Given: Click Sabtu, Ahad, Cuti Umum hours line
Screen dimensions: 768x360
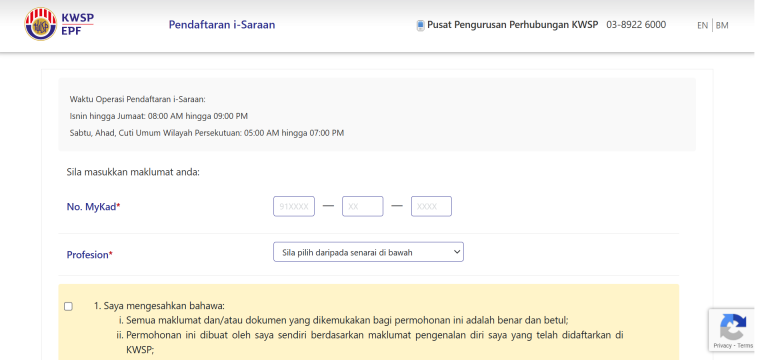Looking at the screenshot, I should pyautogui.click(x=207, y=133).
